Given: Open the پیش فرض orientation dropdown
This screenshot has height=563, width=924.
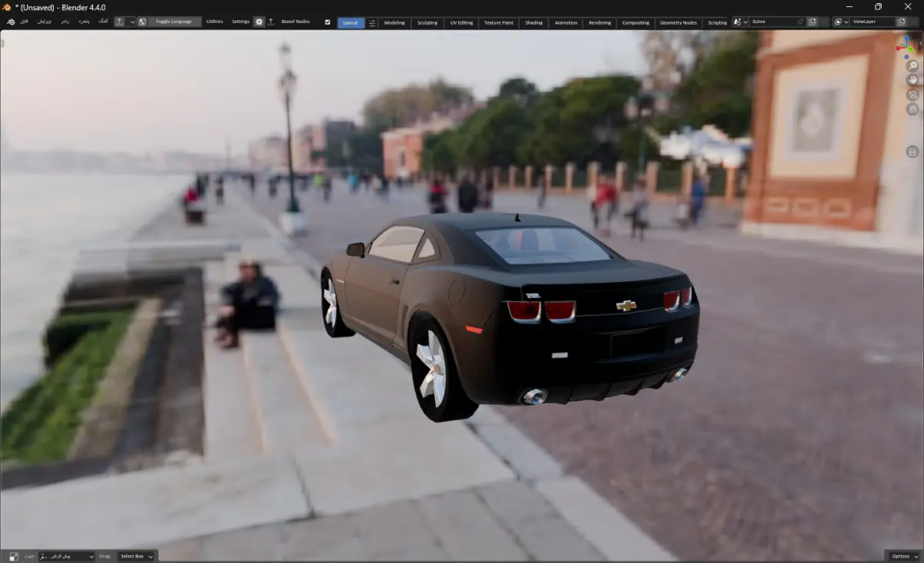Looking at the screenshot, I should pos(67,556).
